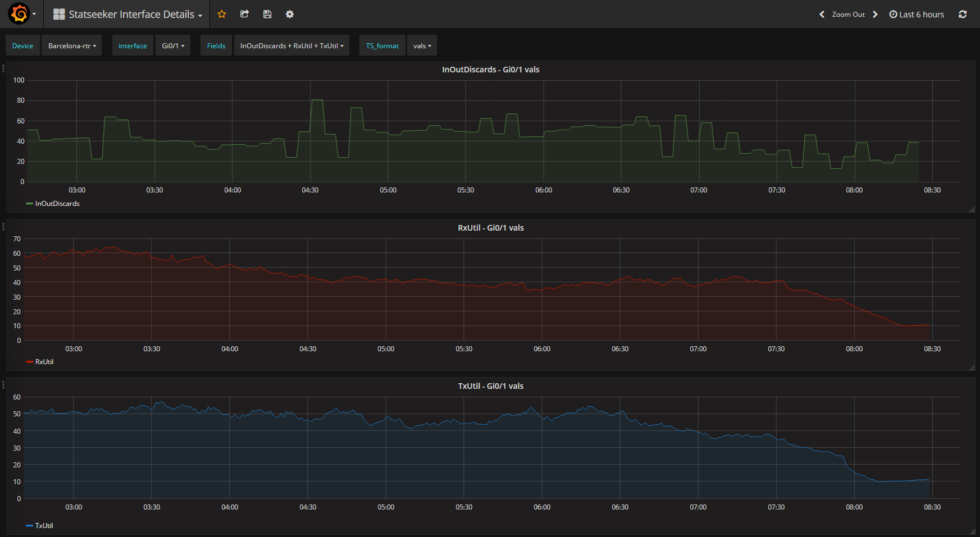Click the share dashboard icon
Screen dimensions: 980x537
click(x=244, y=14)
